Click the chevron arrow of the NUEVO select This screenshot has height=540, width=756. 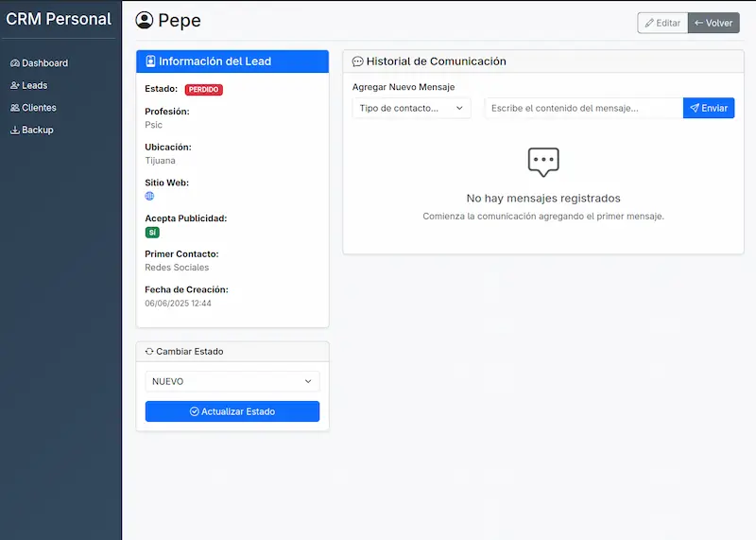[308, 381]
